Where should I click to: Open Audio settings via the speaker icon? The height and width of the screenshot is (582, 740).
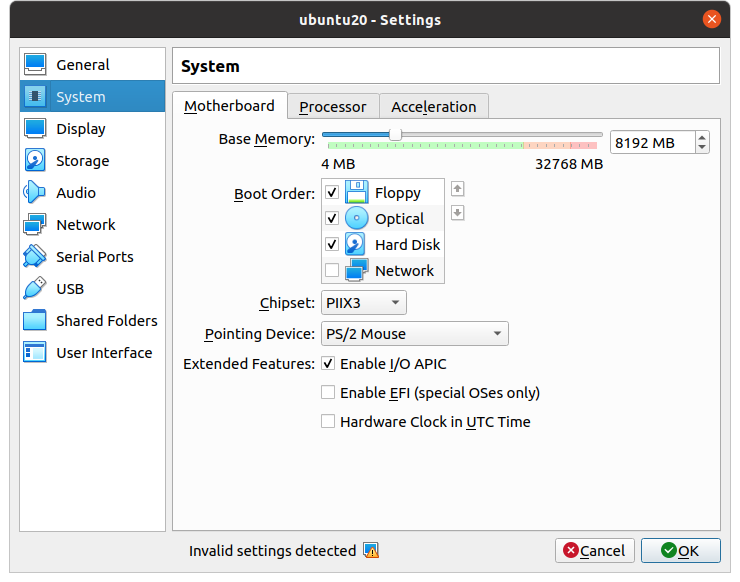click(x=35, y=193)
